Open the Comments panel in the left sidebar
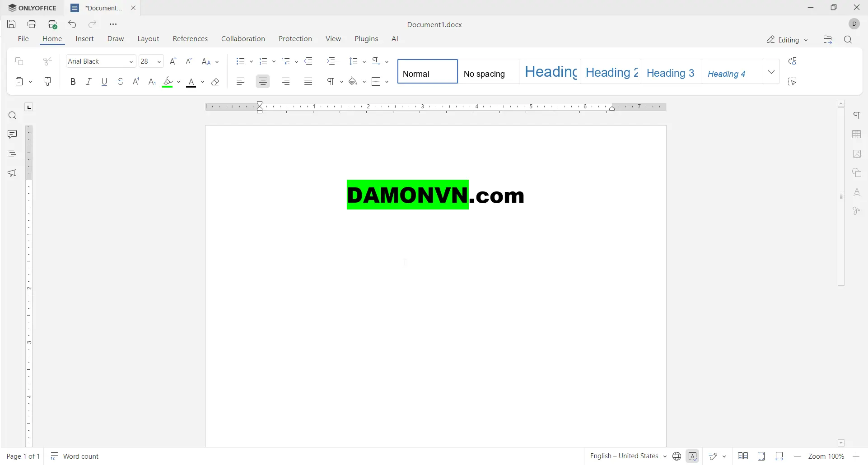868x465 pixels. [x=13, y=135]
